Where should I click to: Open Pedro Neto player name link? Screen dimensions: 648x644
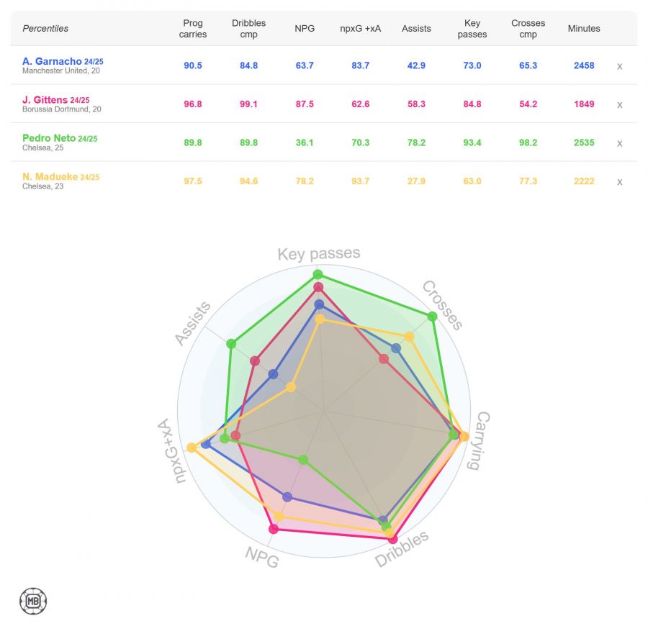[49, 138]
